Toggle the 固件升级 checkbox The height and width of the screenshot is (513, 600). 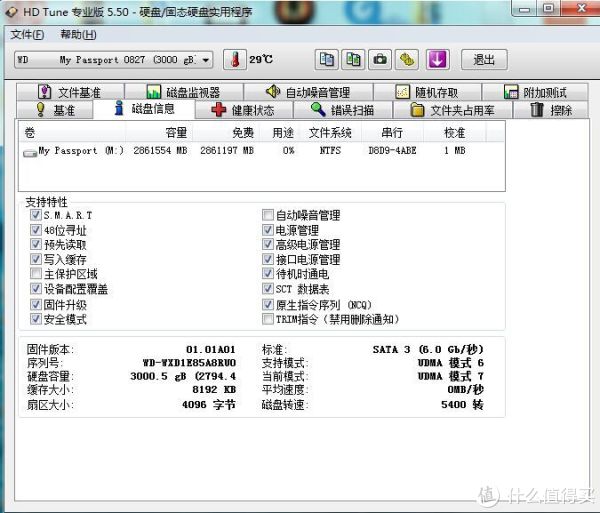tap(36, 305)
